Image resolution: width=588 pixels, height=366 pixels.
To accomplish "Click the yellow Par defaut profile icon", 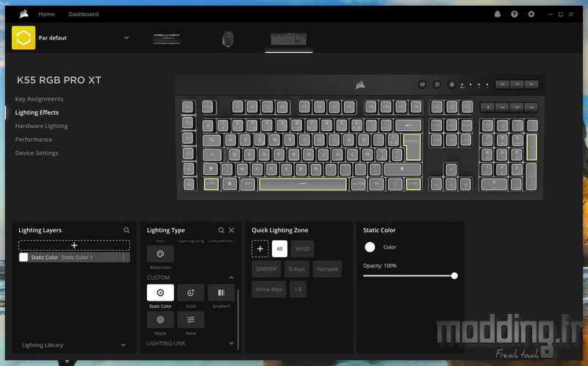I will click(24, 37).
